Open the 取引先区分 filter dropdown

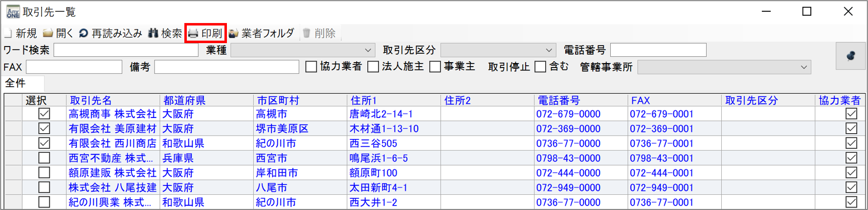point(549,50)
